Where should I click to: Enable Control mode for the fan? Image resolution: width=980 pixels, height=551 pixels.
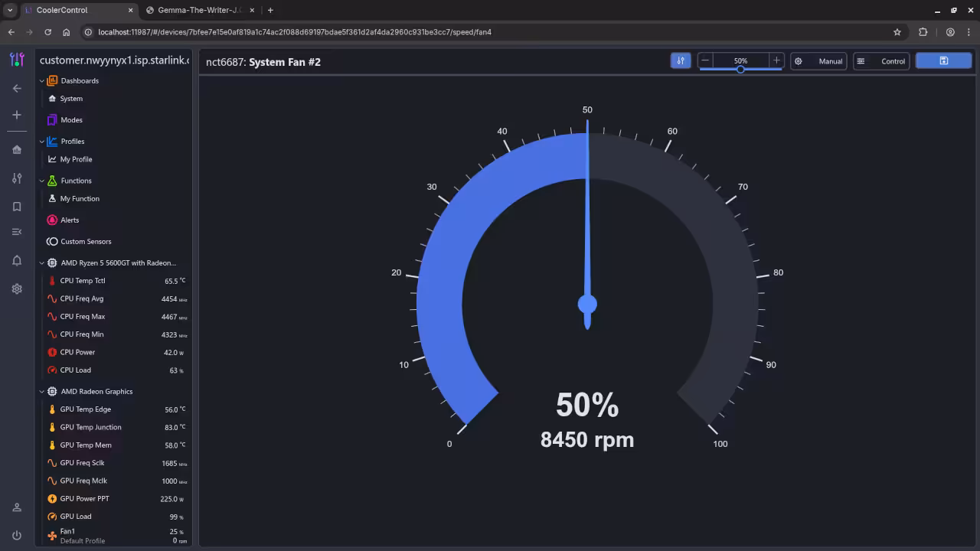click(x=881, y=60)
